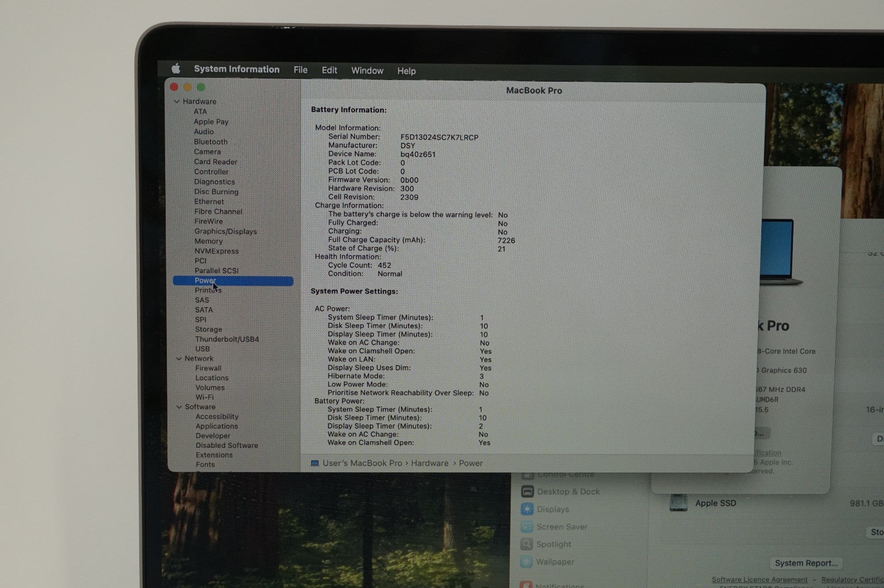Click Full Charge Capacity value 7226

[506, 241]
